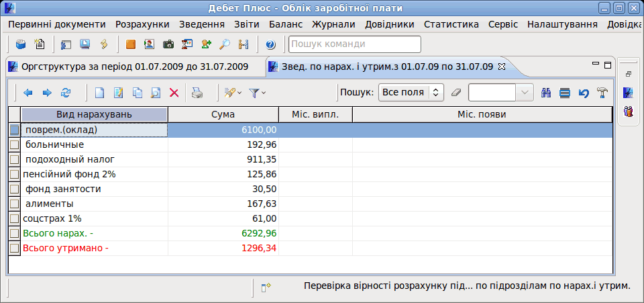Click the binoculars find icon

coord(546,93)
